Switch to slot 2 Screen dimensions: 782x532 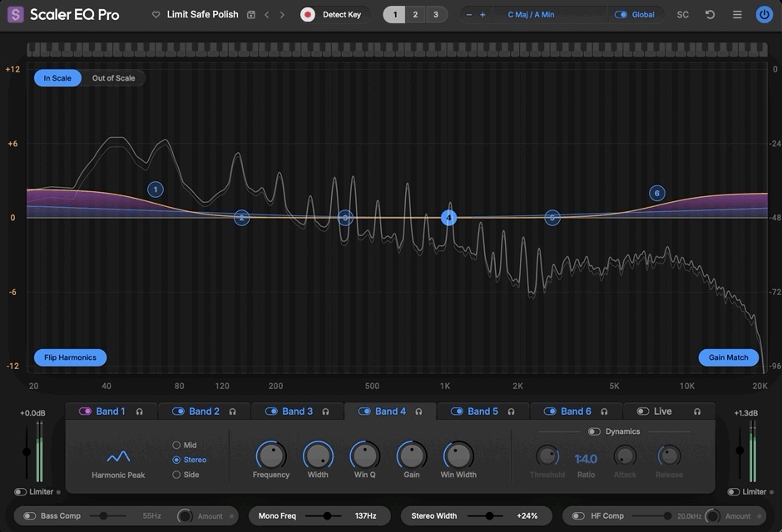pos(415,14)
